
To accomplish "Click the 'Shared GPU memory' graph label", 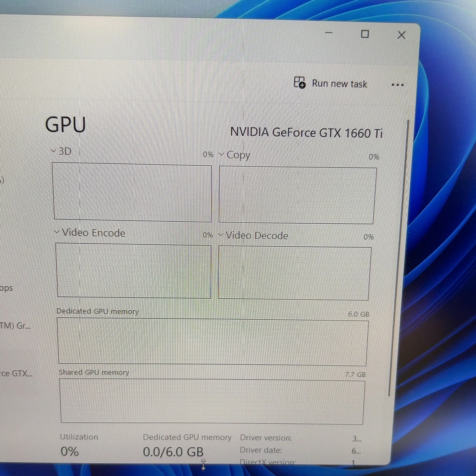I will 94,372.
